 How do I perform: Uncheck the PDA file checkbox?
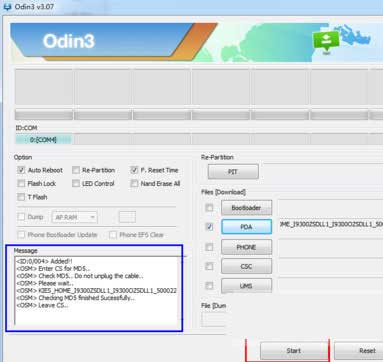(209, 227)
